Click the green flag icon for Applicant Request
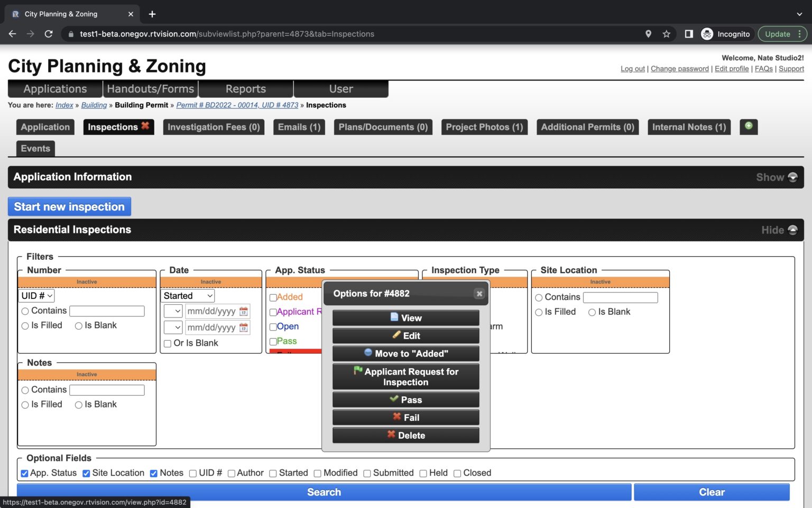Image resolution: width=812 pixels, height=508 pixels. [x=357, y=371]
